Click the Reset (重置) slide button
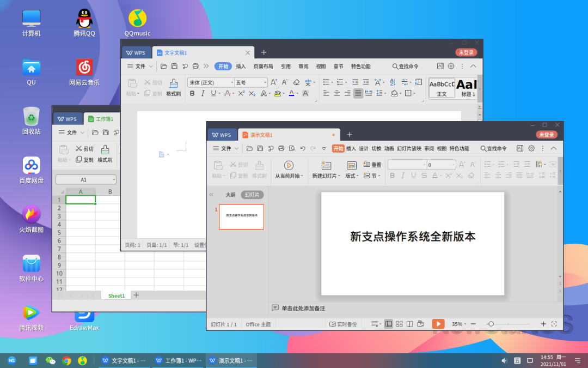 click(x=372, y=165)
